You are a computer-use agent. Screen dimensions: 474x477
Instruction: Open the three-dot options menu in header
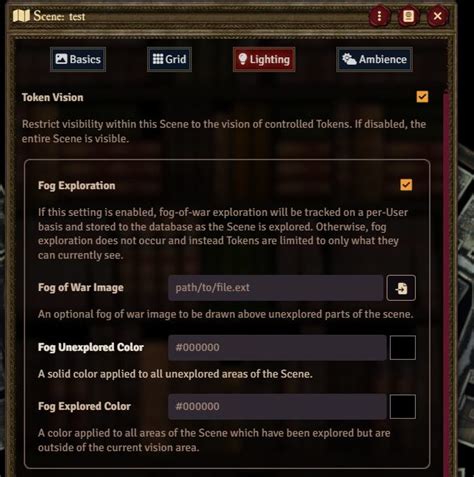pos(379,16)
